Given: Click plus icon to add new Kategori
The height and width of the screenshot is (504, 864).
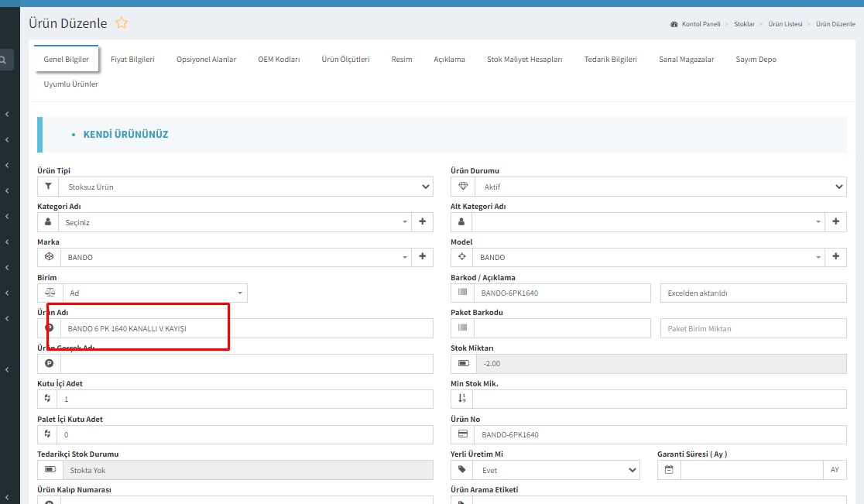Looking at the screenshot, I should (423, 222).
